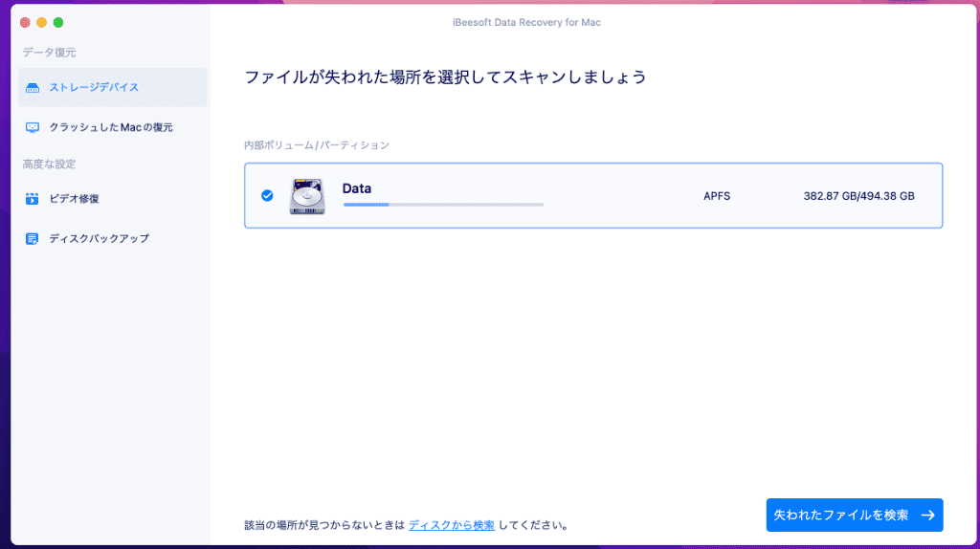The height and width of the screenshot is (549, 980).
Task: Click the 高度な設定 sidebar heading
Action: click(x=50, y=165)
